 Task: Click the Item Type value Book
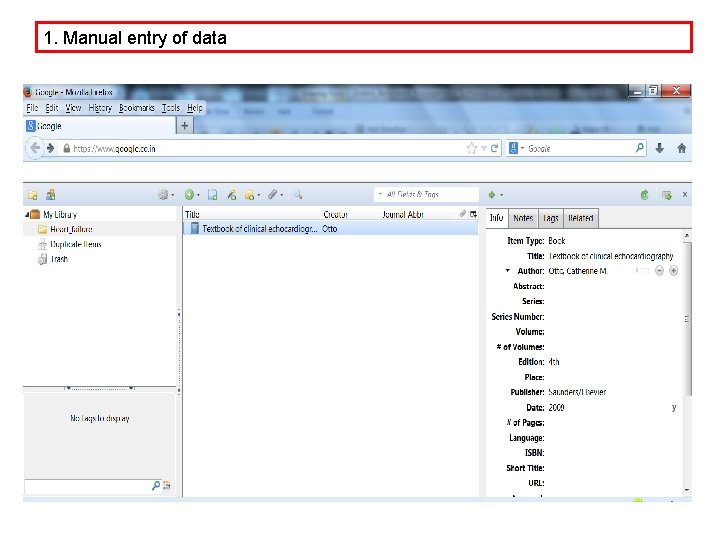[557, 241]
